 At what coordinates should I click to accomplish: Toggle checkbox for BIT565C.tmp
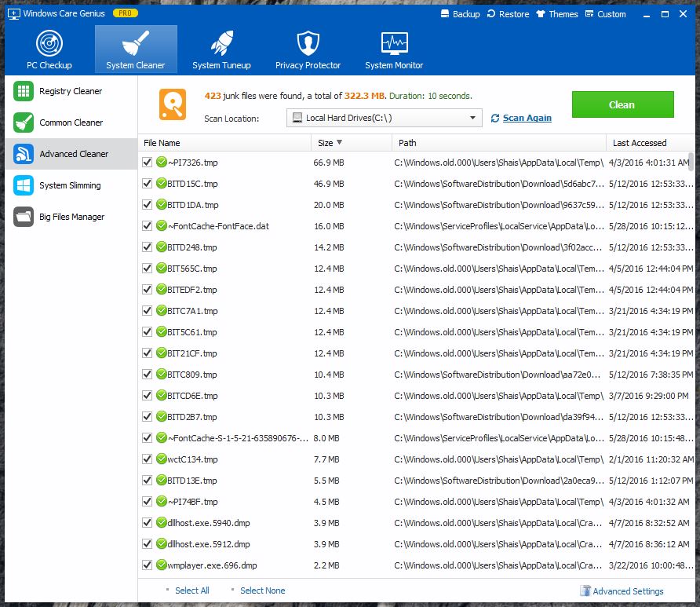coord(147,268)
